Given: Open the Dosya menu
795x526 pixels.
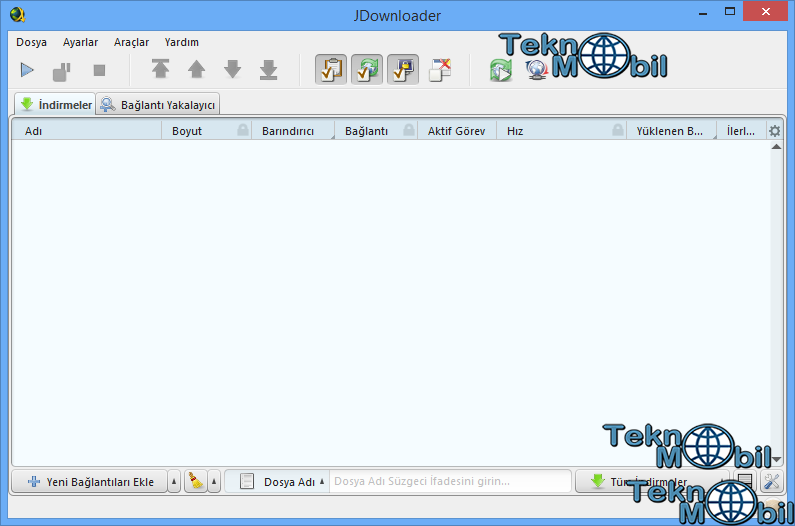Looking at the screenshot, I should point(31,42).
